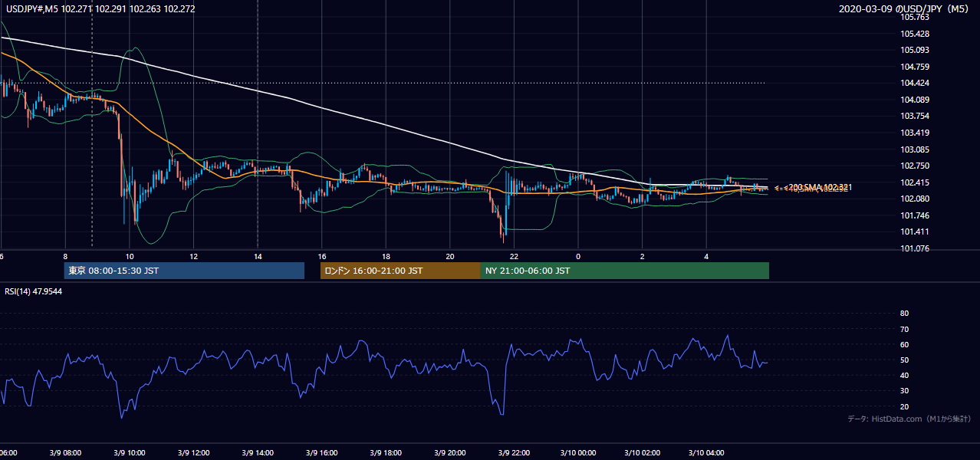Click price axis value 105.093

pos(915,51)
